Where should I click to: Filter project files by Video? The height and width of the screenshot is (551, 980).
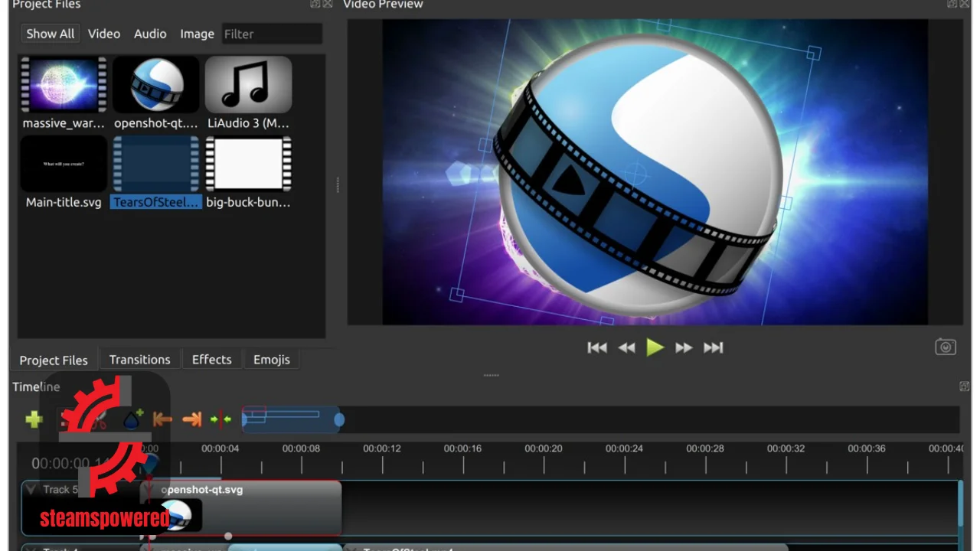104,34
